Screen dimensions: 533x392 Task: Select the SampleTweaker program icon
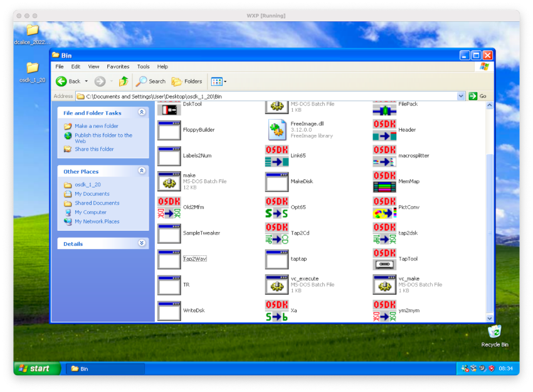click(x=169, y=233)
